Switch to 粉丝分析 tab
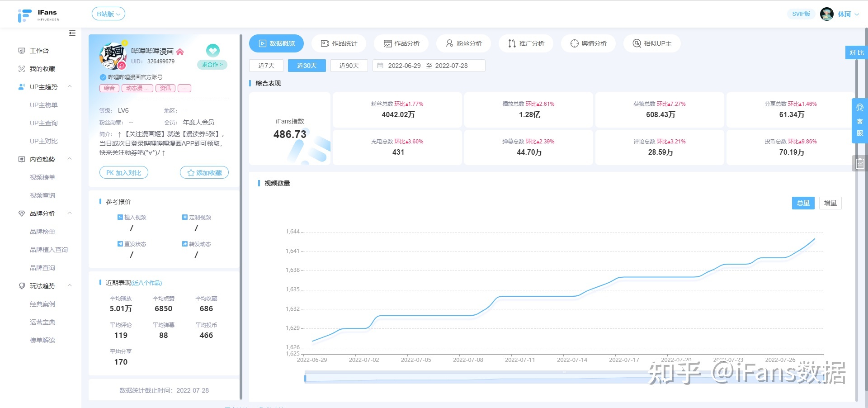 point(464,43)
